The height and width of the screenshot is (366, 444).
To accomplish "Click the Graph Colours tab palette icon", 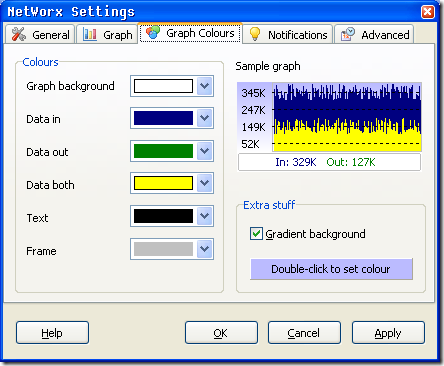I will coord(153,33).
